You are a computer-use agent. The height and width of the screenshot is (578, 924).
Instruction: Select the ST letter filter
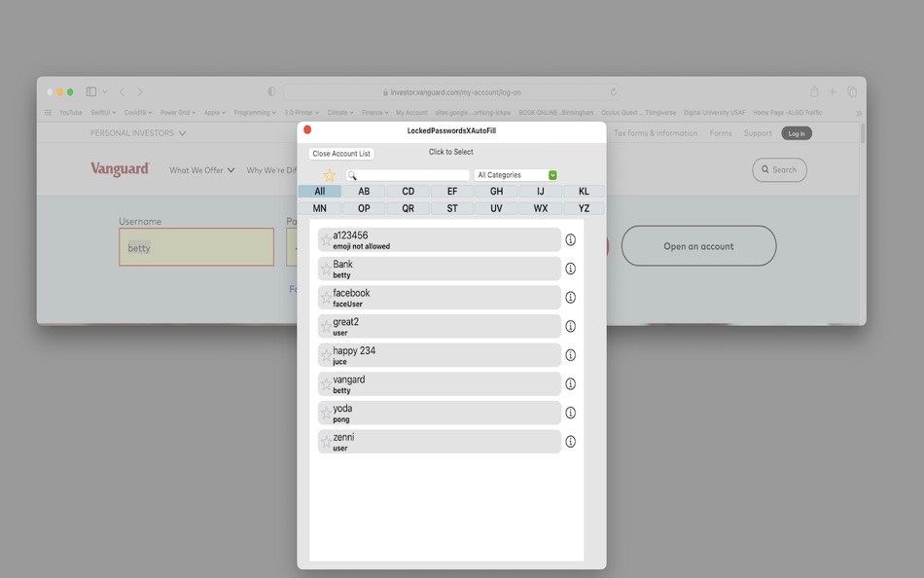[452, 208]
